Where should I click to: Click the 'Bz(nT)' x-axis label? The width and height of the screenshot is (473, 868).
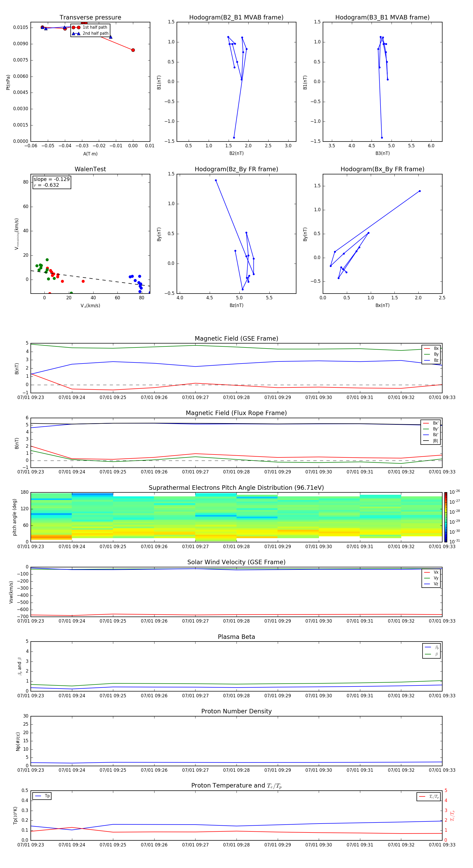point(236,305)
